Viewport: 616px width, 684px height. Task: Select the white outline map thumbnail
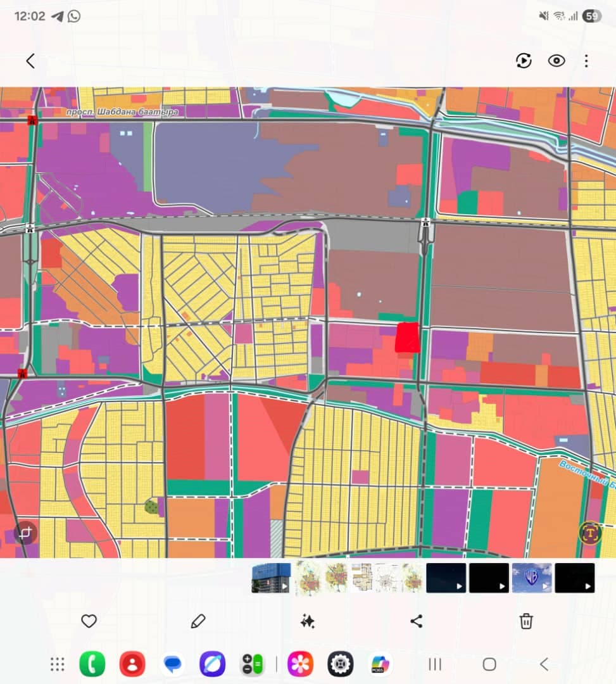pos(387,578)
